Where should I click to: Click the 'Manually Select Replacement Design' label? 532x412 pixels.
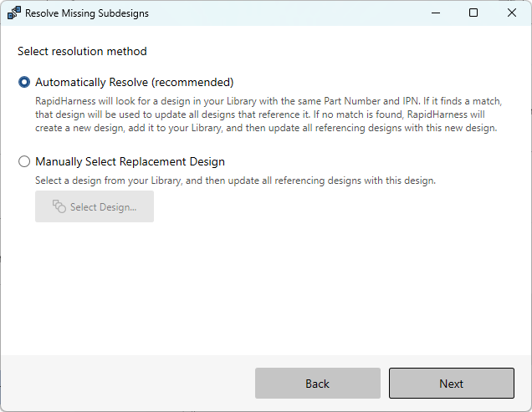(130, 161)
